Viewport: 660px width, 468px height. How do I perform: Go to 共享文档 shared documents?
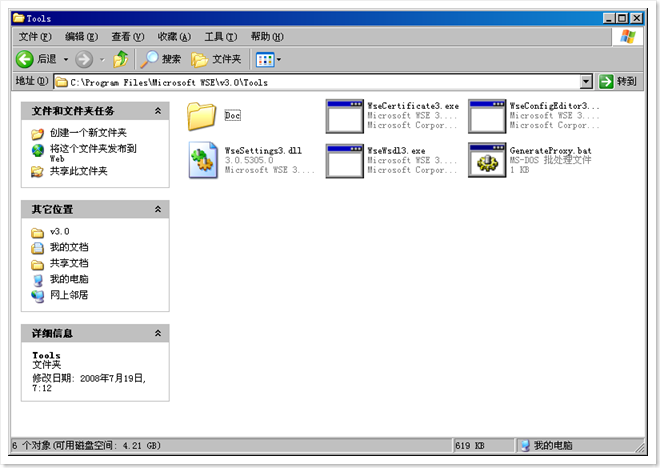tap(69, 263)
